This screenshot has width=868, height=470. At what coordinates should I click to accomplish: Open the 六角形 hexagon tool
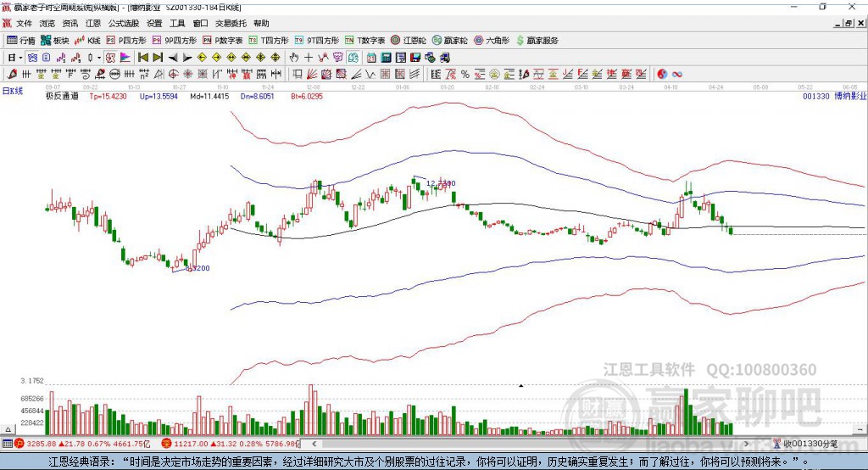point(492,41)
